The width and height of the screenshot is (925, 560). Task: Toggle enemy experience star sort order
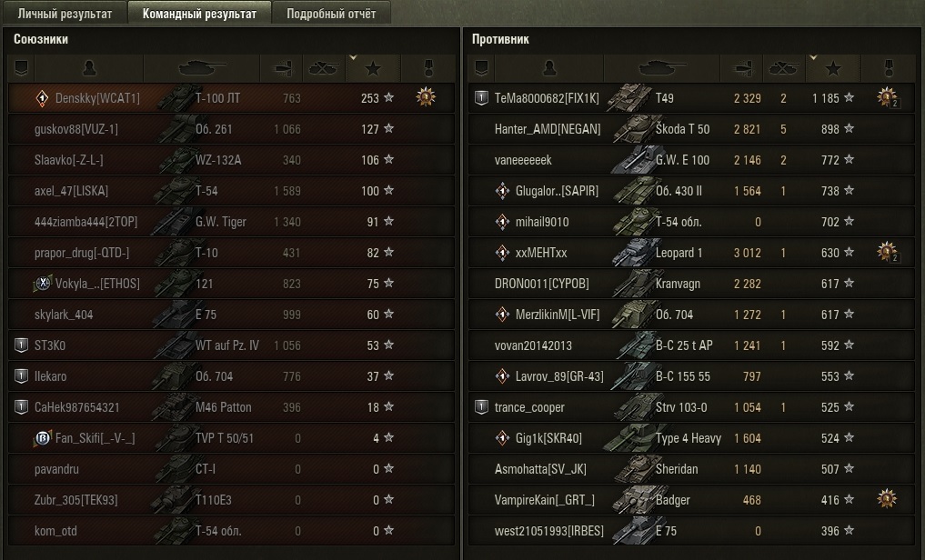coord(833,68)
